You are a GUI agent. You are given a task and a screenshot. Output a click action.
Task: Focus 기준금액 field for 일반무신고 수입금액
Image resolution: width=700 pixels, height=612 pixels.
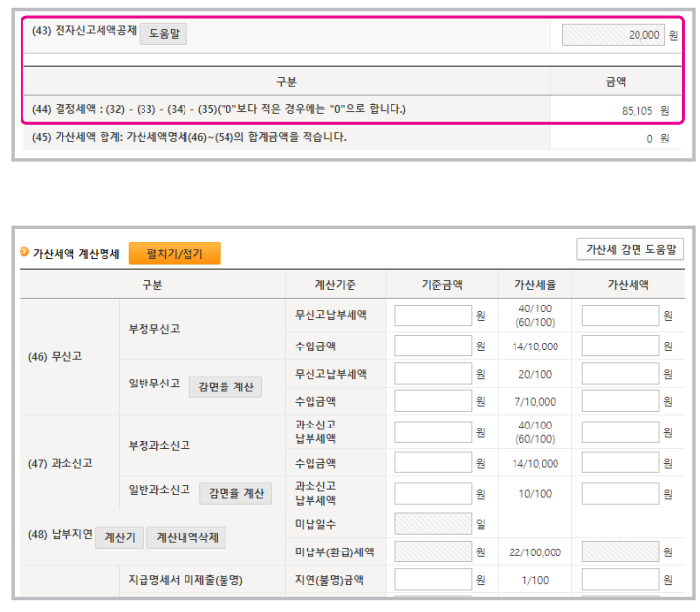tap(433, 401)
